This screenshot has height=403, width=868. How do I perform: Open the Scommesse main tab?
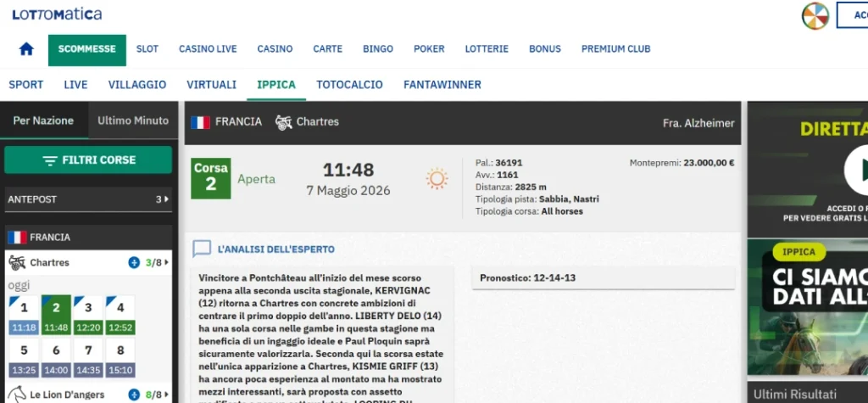[87, 48]
